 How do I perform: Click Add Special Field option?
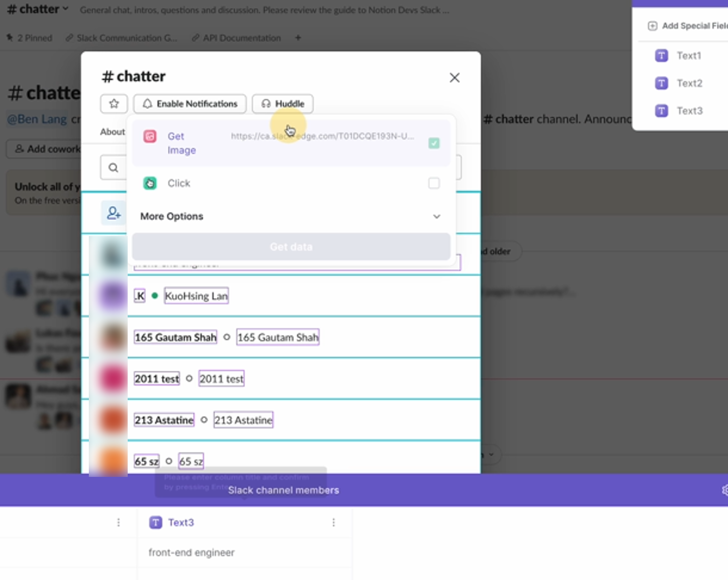coord(688,26)
